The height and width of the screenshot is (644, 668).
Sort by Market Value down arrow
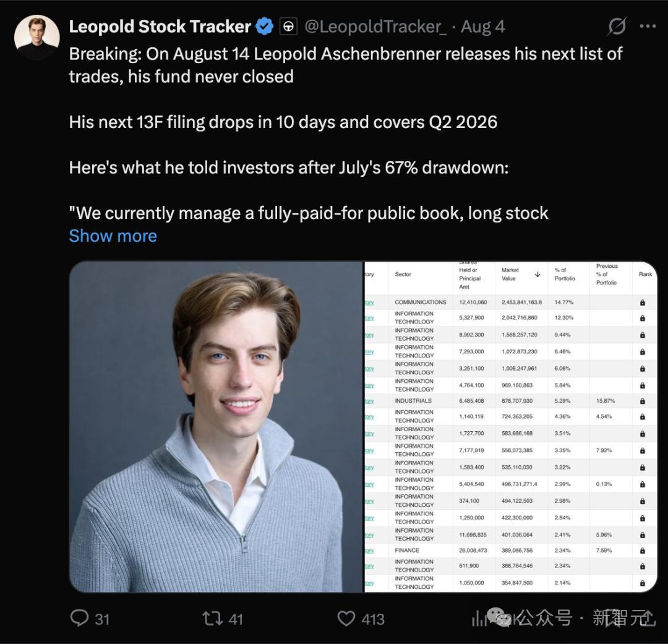537,275
